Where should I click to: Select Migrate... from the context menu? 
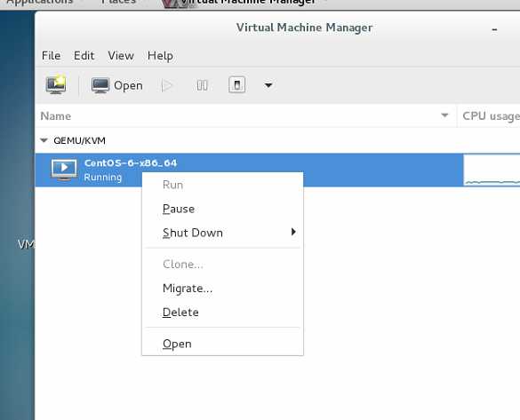222,289
